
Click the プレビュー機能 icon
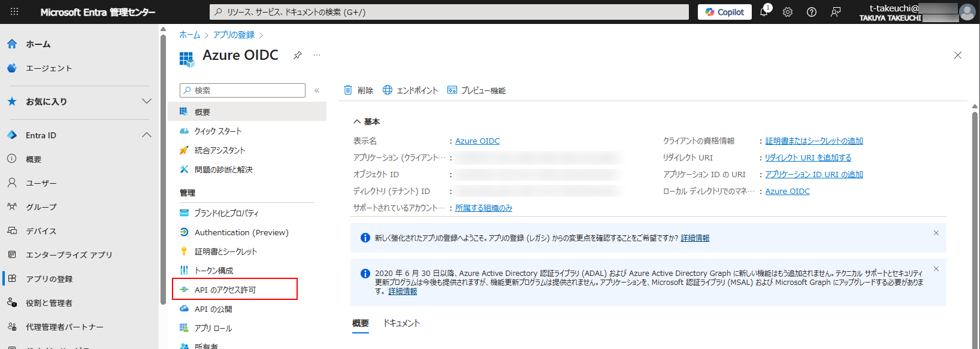[452, 90]
